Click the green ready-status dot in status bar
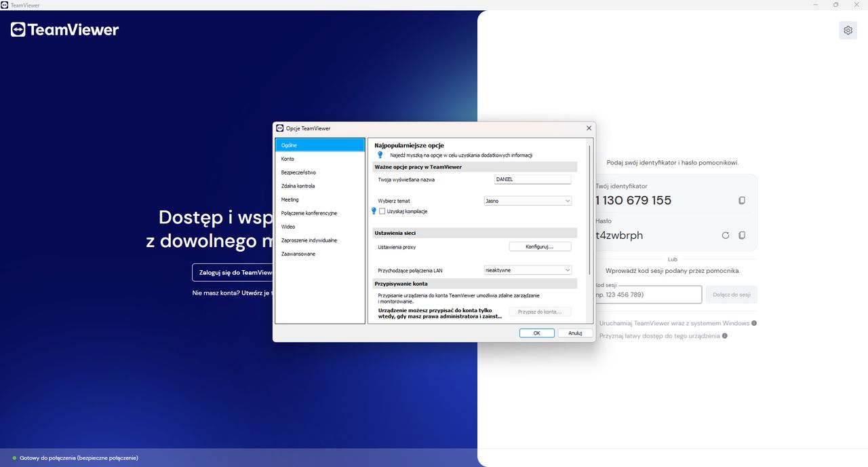This screenshot has height=467, width=868. 14,458
